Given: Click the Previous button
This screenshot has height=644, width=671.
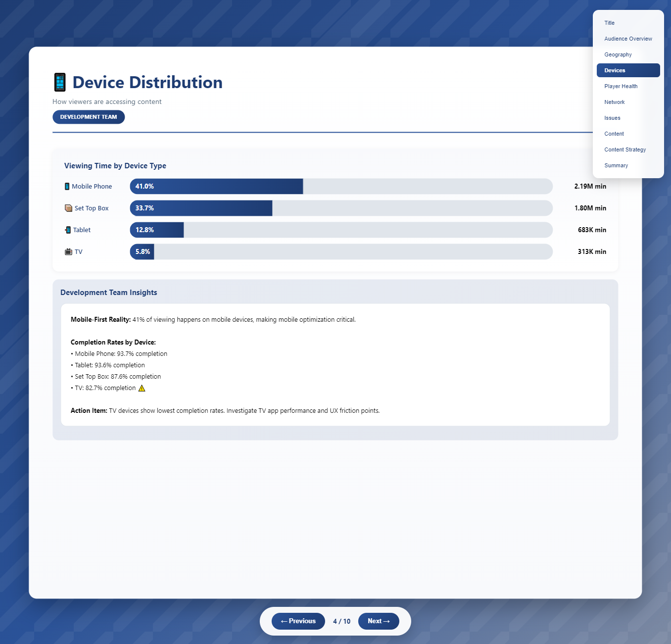Looking at the screenshot, I should point(298,621).
